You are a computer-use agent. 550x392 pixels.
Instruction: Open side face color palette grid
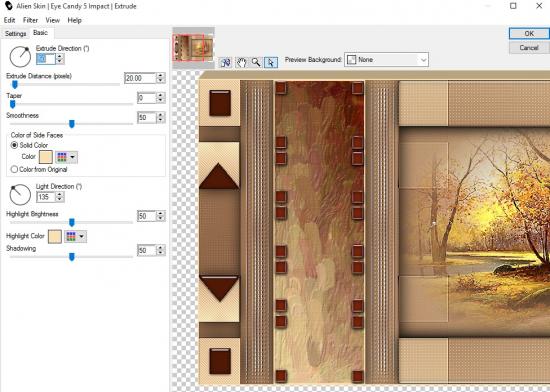66,157
